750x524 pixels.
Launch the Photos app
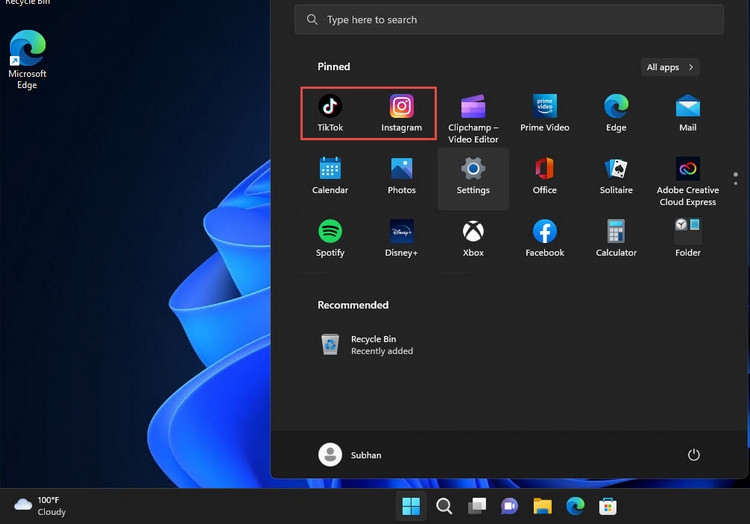click(x=401, y=176)
